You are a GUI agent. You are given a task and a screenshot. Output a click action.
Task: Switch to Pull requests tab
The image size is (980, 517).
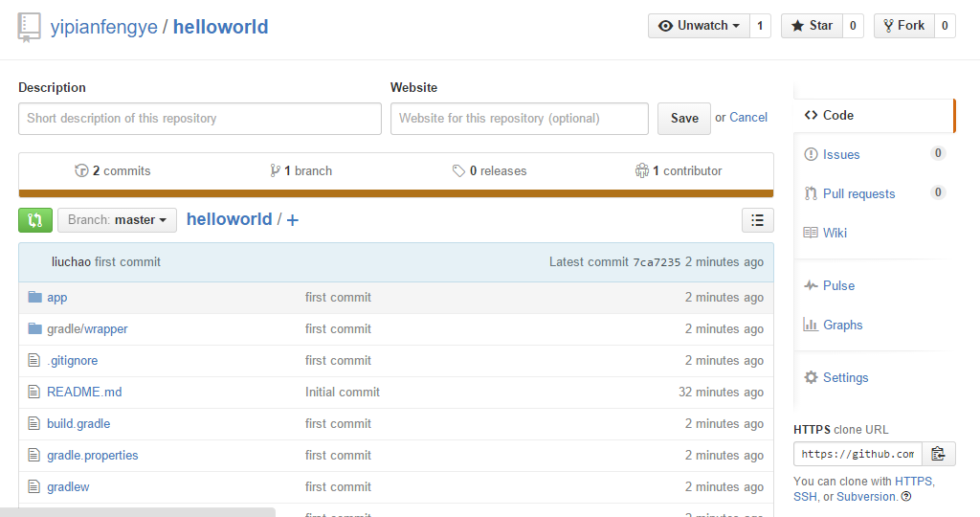[858, 193]
